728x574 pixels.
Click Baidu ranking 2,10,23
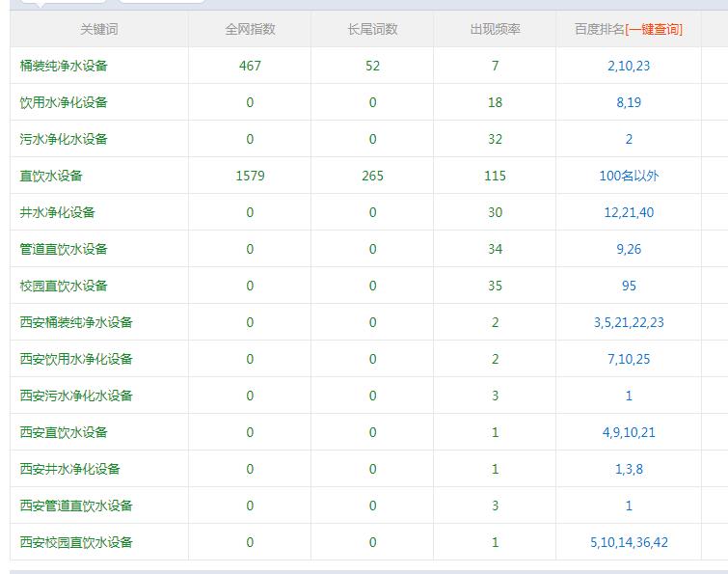(x=629, y=66)
